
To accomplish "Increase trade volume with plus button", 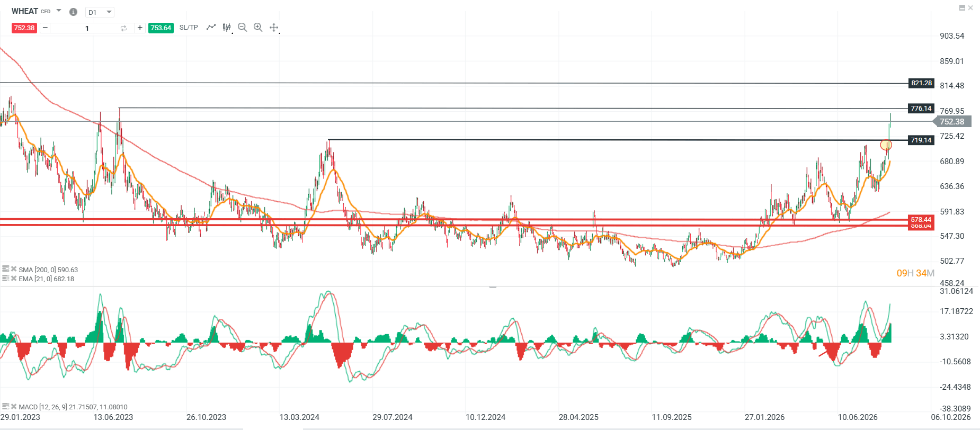I will pos(140,28).
